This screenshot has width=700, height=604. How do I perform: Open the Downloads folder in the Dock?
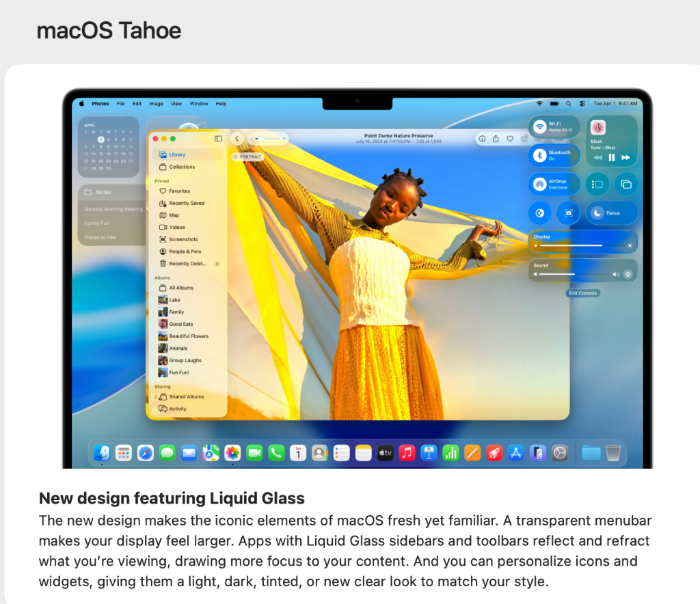[x=591, y=453]
